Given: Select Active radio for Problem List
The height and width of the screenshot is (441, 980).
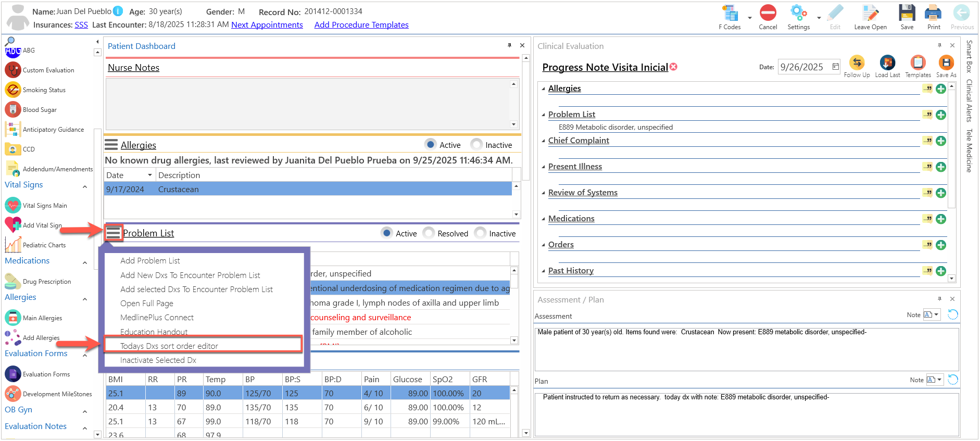Looking at the screenshot, I should (386, 233).
